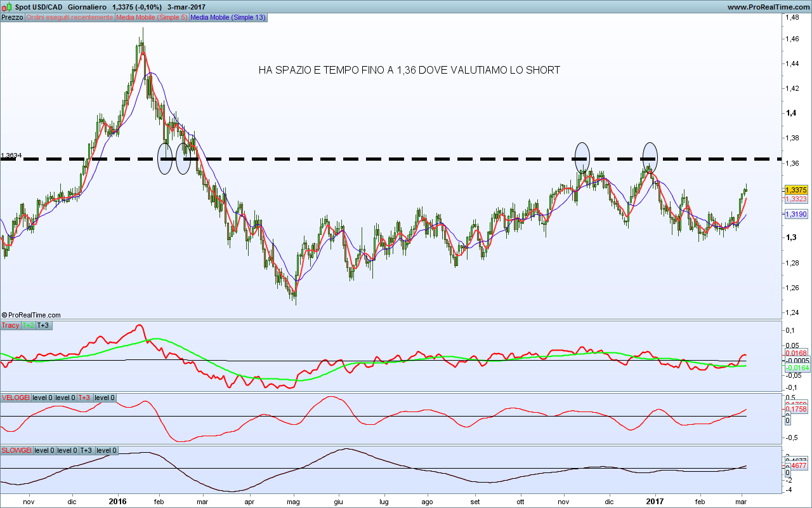Open the Tracy indicator settings label

(11, 325)
